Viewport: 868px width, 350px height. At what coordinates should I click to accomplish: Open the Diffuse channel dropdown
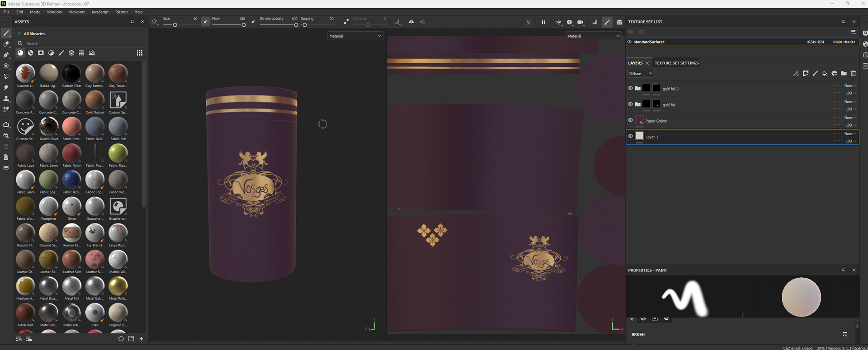641,73
